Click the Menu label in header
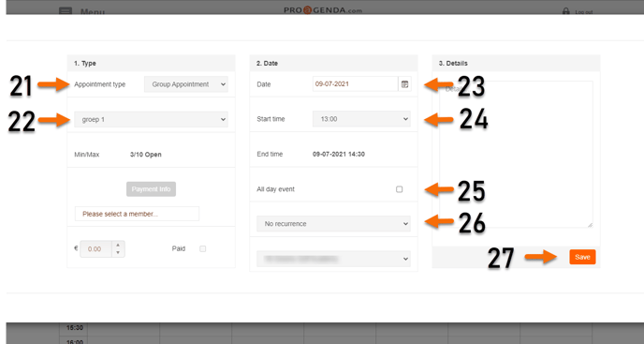This screenshot has width=644, height=344. (93, 11)
